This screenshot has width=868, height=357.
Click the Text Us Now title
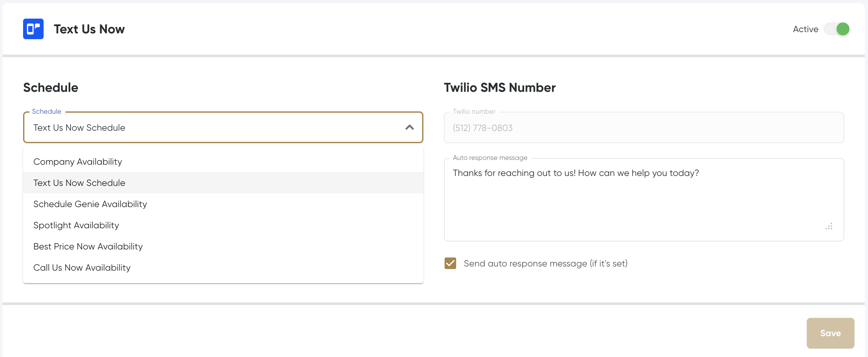pyautogui.click(x=89, y=29)
